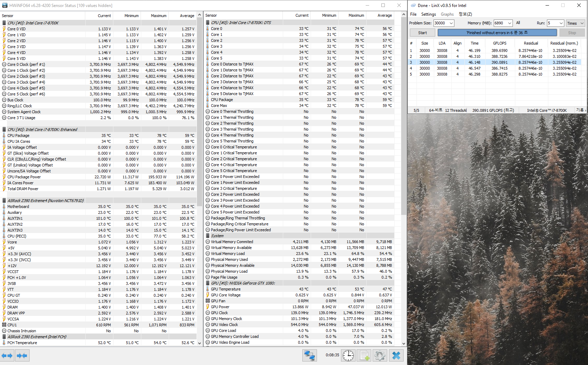Image resolution: width=588 pixels, height=365 pixels.
Task: Open the Graphs menu in LinX
Action: point(447,14)
